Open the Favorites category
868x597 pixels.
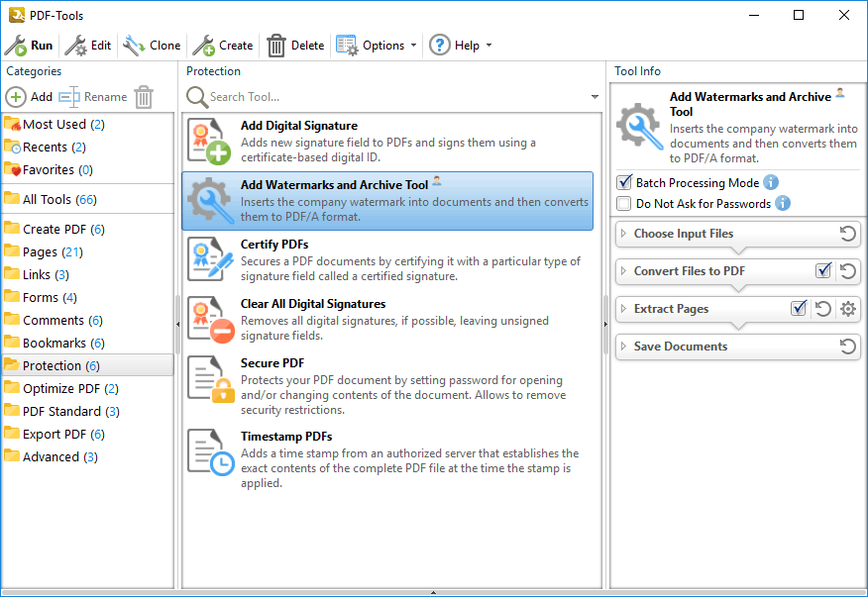point(87,170)
